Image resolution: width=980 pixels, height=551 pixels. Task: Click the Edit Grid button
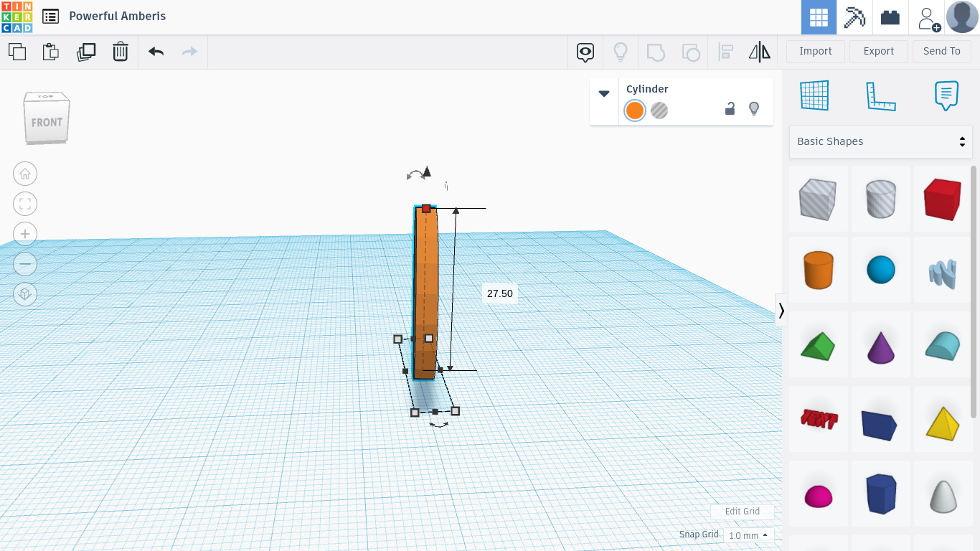click(743, 512)
